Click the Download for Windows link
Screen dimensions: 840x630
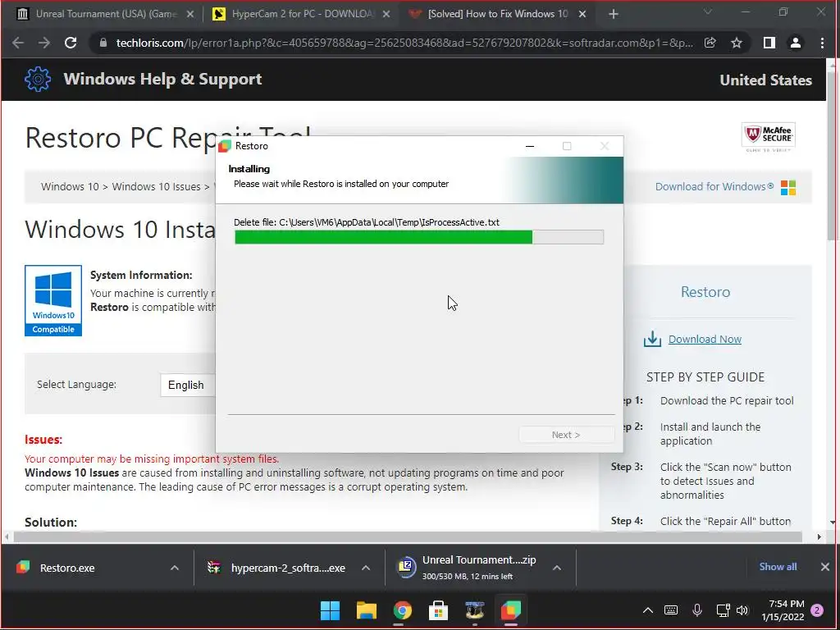pos(714,186)
